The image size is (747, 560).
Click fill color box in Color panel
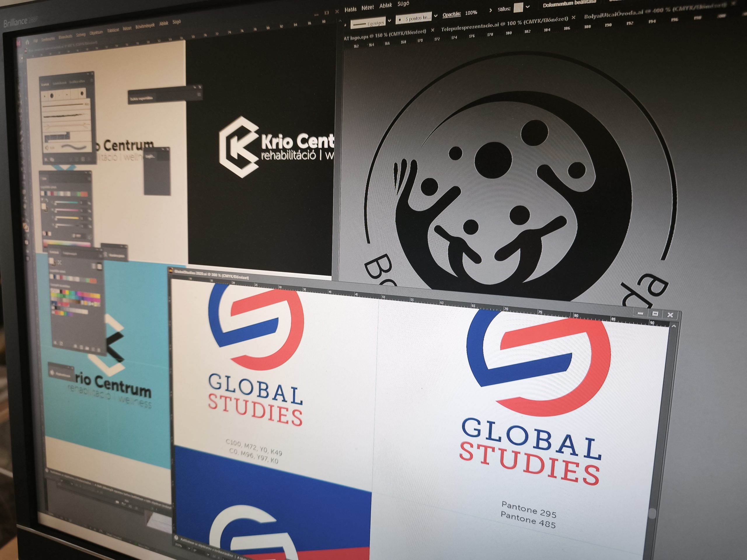[x=44, y=206]
